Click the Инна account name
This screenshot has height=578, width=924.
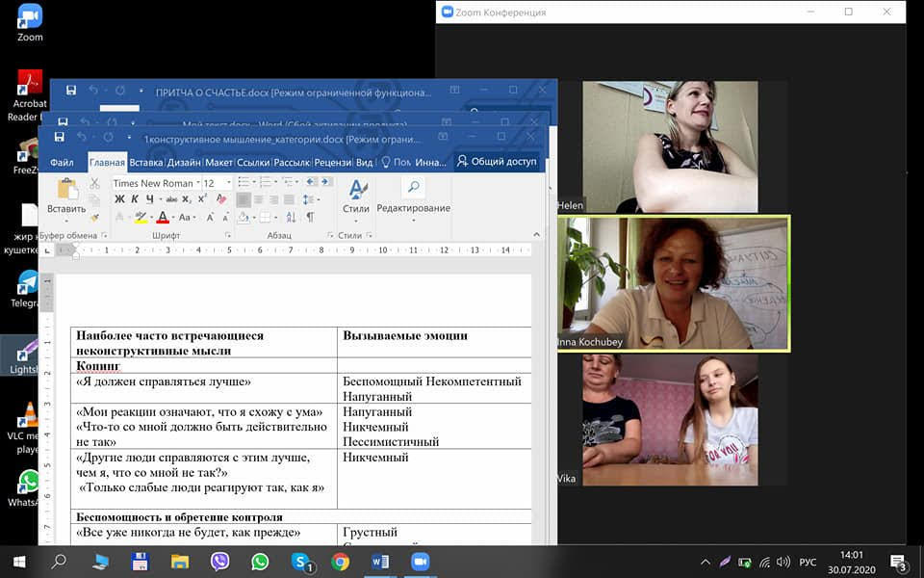(431, 162)
